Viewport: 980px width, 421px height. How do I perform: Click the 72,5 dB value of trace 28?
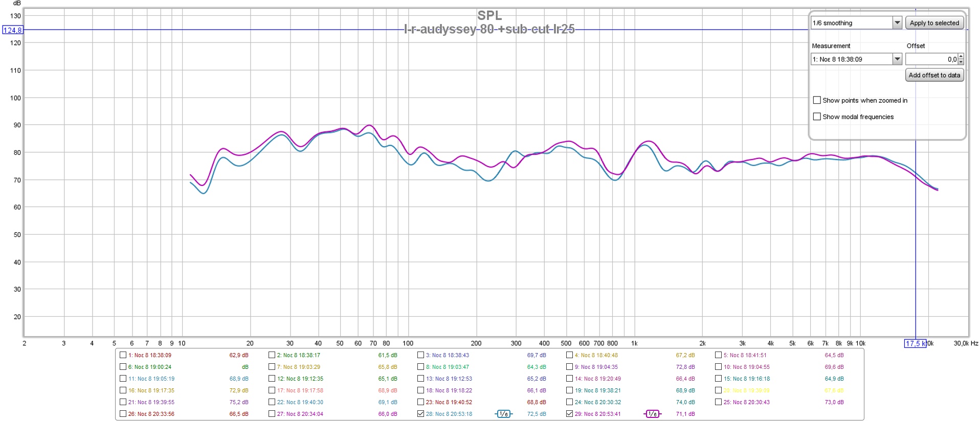click(x=537, y=414)
